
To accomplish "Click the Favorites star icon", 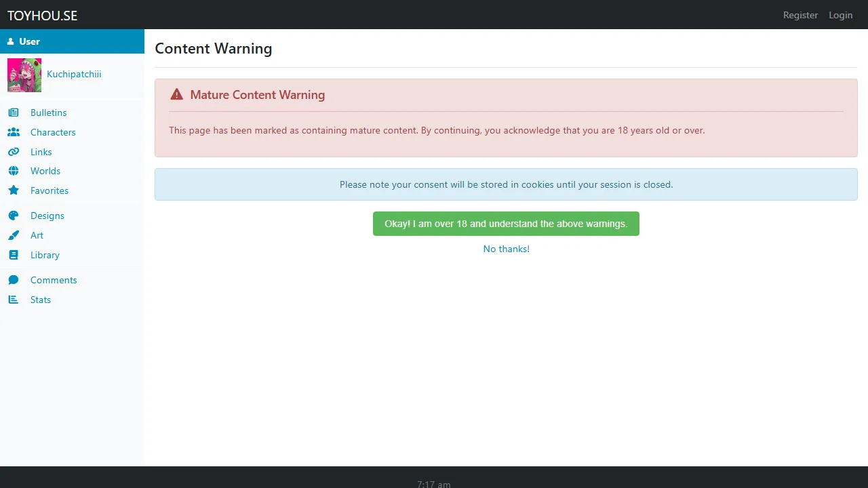I will click(14, 190).
